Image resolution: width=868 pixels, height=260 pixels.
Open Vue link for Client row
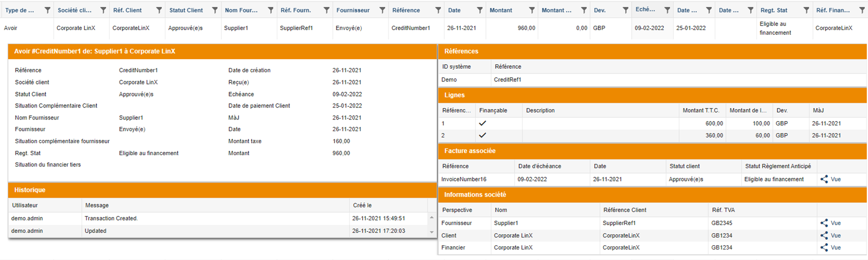point(836,235)
